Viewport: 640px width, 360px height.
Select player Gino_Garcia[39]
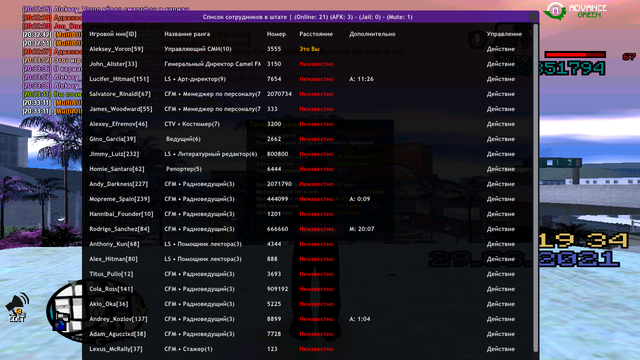(112, 139)
